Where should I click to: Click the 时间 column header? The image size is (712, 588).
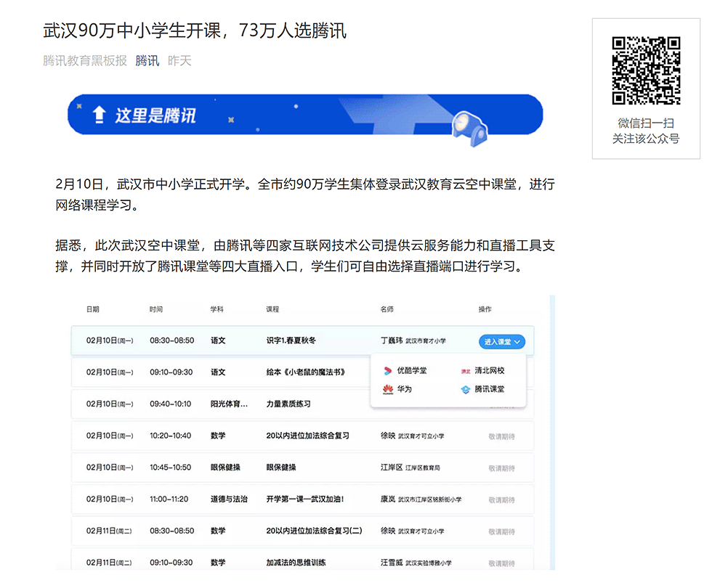156,309
